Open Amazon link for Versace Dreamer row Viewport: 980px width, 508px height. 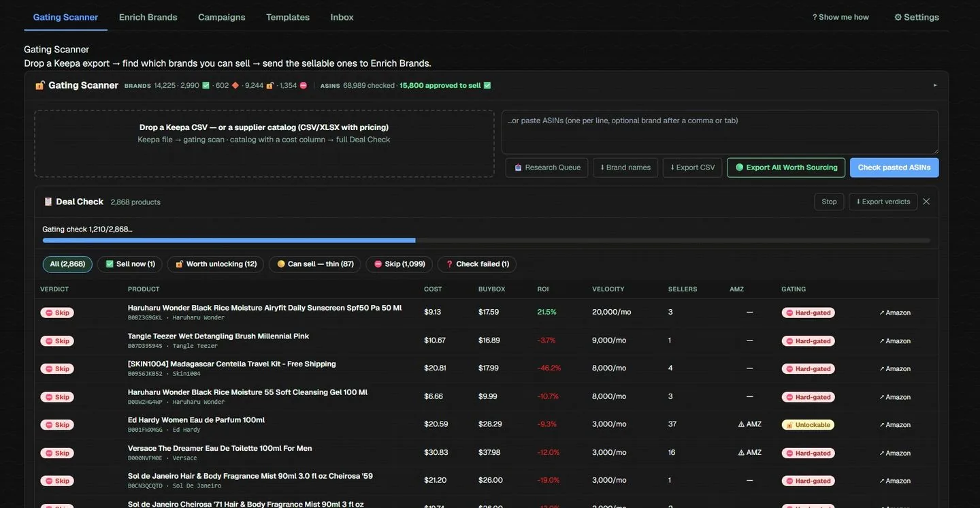point(895,453)
